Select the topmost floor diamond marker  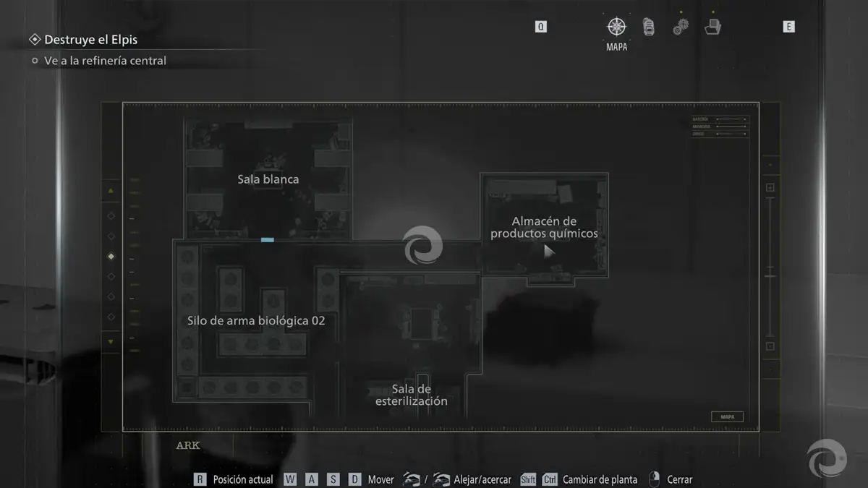[x=111, y=215]
